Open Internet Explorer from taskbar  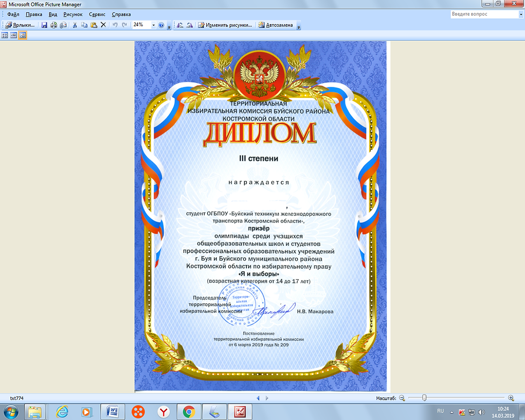pyautogui.click(x=62, y=411)
